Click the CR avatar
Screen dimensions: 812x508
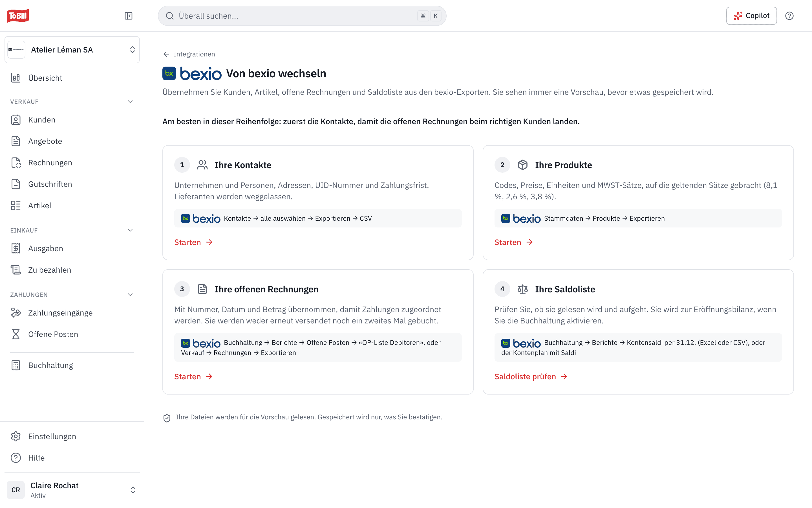pyautogui.click(x=16, y=490)
